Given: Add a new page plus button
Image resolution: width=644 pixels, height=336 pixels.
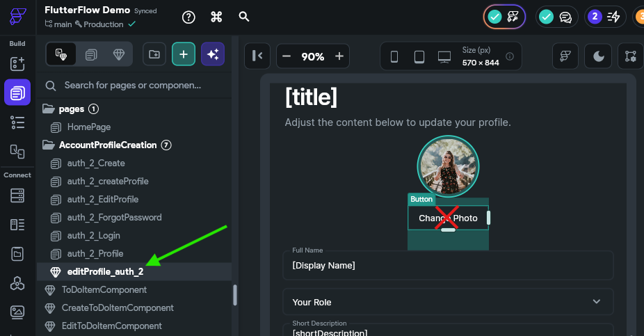Looking at the screenshot, I should 184,54.
